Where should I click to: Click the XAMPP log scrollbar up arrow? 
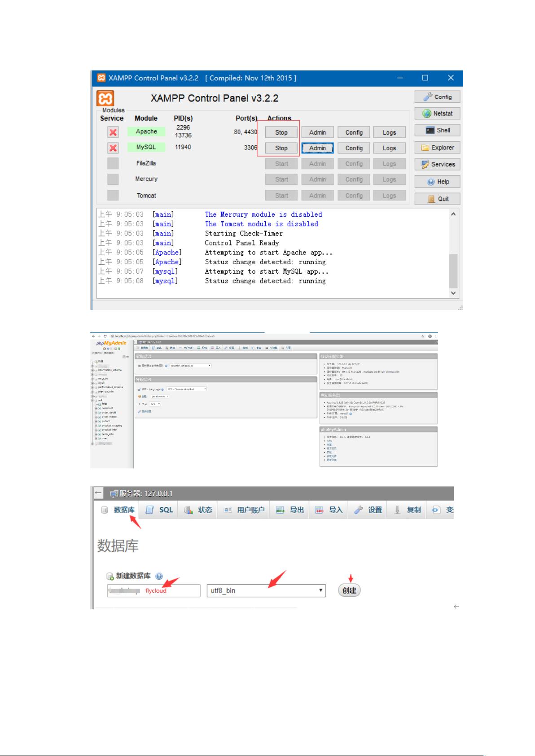point(453,214)
